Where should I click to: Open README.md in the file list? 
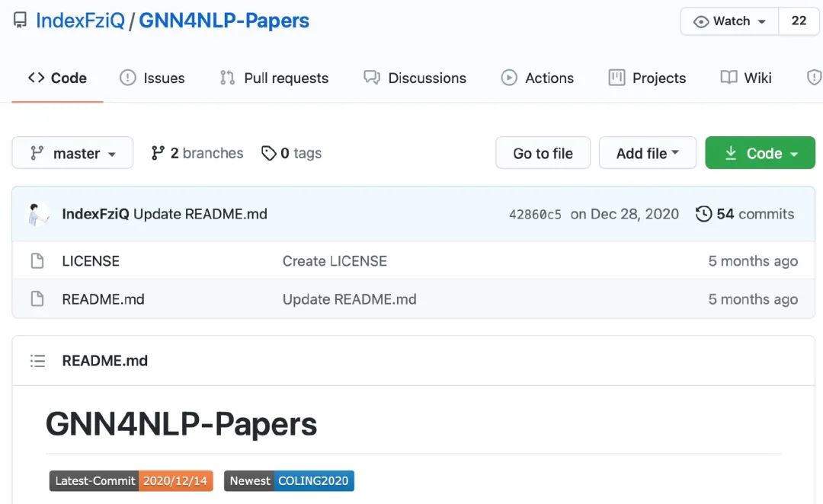pyautogui.click(x=104, y=299)
